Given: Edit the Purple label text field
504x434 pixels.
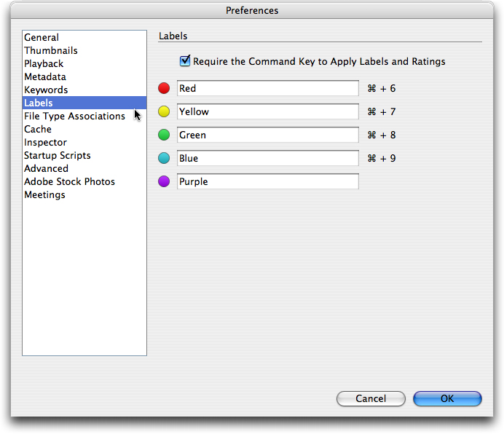Looking at the screenshot, I should tap(267, 182).
